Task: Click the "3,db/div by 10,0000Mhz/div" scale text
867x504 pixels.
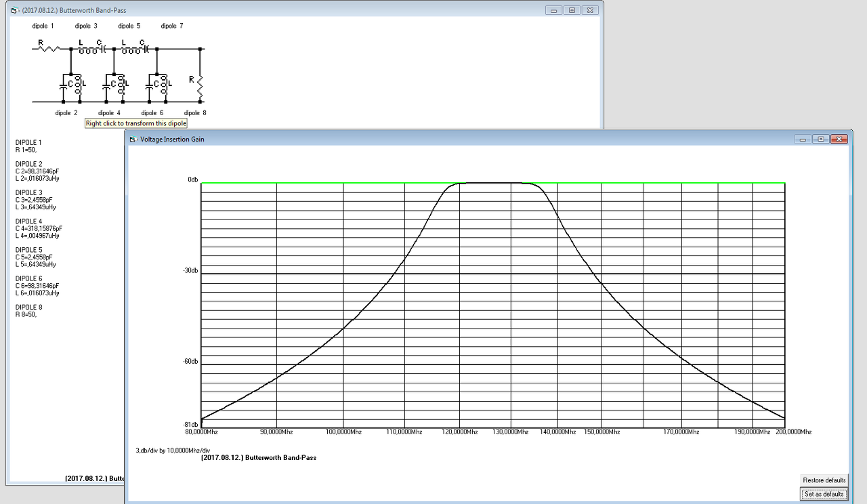Action: click(173, 450)
